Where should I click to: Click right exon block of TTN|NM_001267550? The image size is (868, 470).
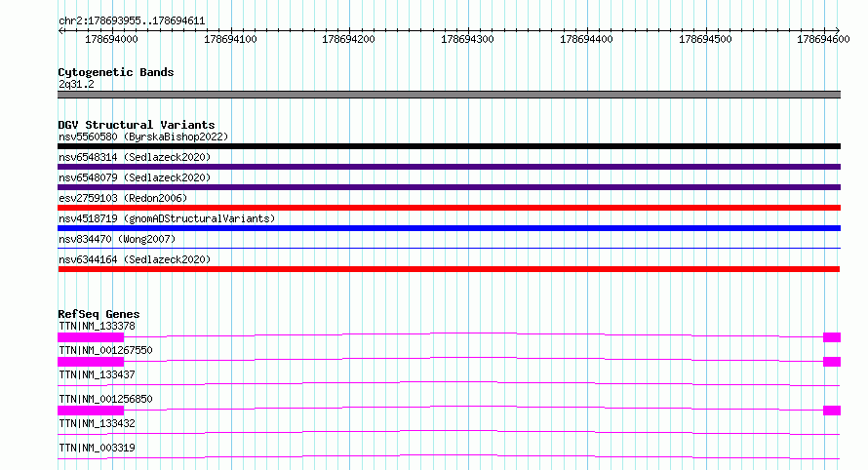click(832, 362)
